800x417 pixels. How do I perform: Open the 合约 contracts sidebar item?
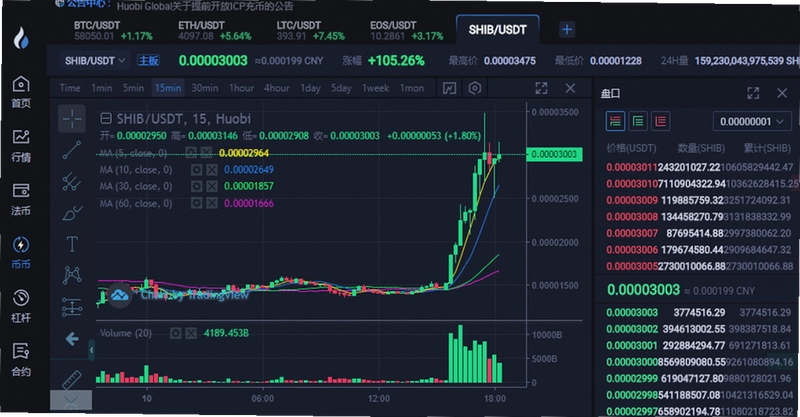(x=21, y=360)
